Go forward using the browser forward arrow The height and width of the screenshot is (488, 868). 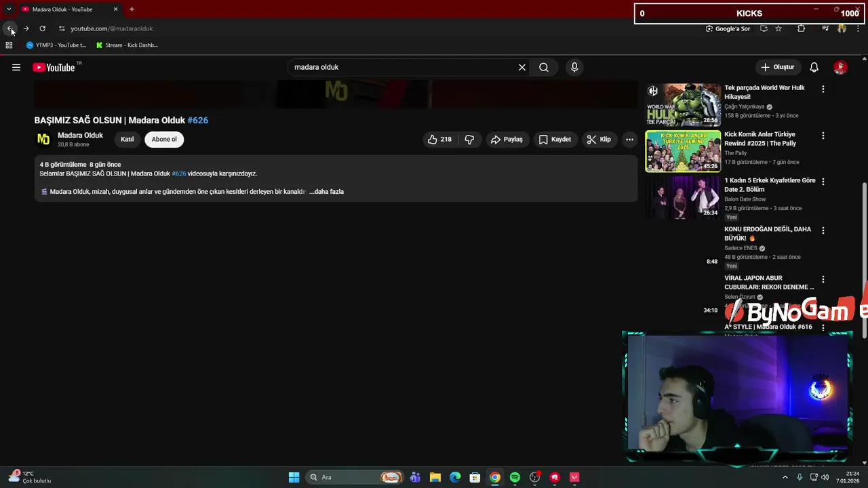click(26, 28)
